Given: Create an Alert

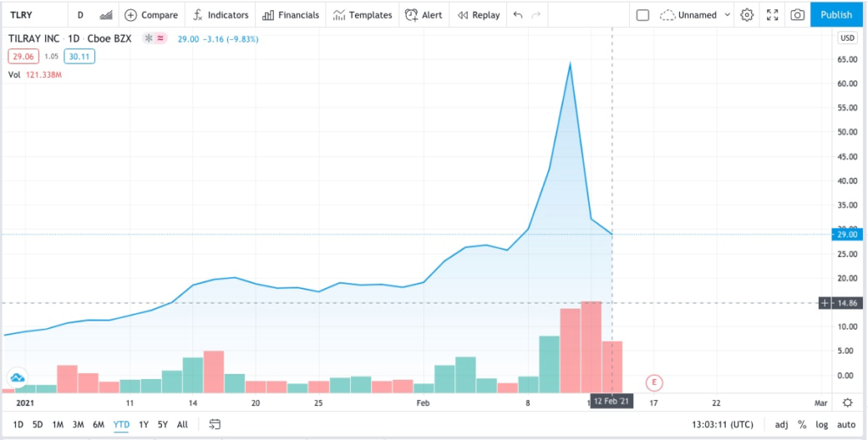Looking at the screenshot, I should [x=424, y=15].
